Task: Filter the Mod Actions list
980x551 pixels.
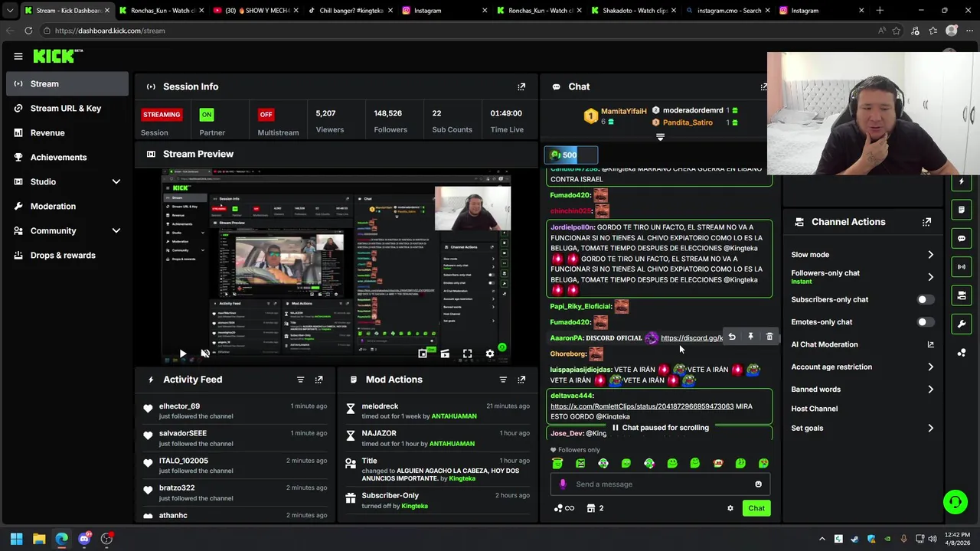Action: [503, 380]
